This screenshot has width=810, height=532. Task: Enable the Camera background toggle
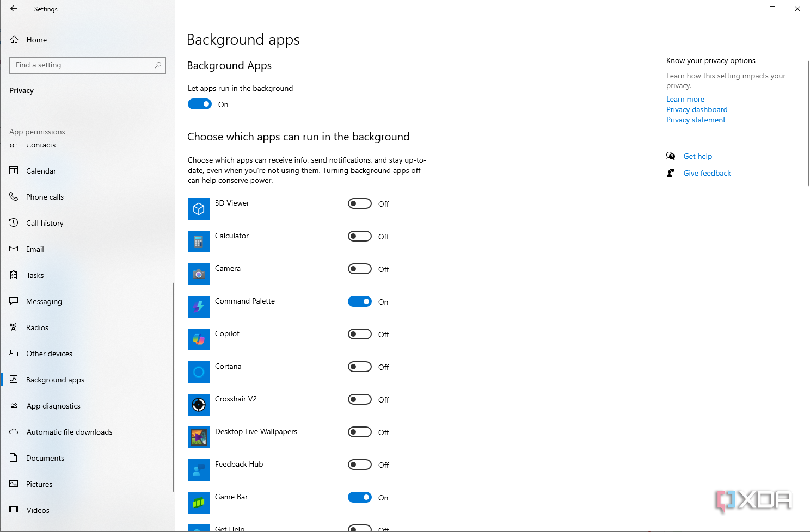coord(360,269)
